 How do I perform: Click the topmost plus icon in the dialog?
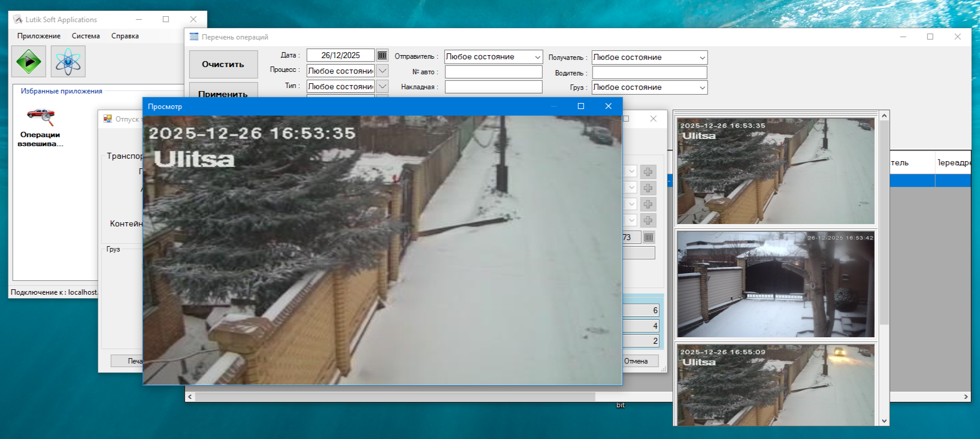point(648,172)
